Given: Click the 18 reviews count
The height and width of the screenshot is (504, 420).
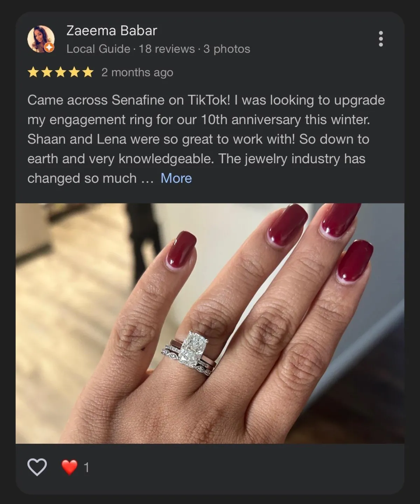Looking at the screenshot, I should 167,49.
